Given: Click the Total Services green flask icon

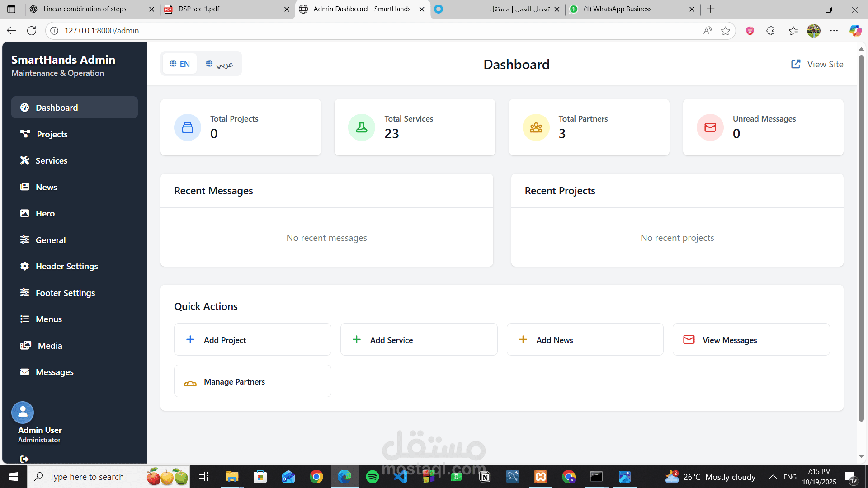Looking at the screenshot, I should point(362,127).
